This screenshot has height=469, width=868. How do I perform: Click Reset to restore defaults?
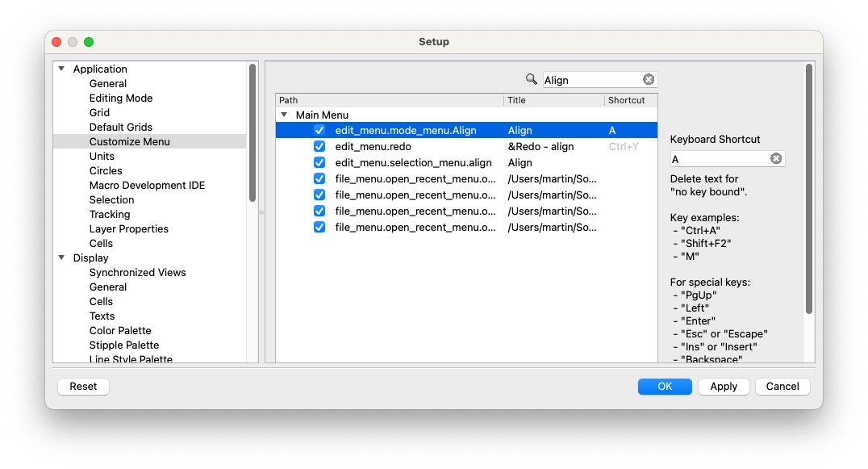[x=83, y=386]
